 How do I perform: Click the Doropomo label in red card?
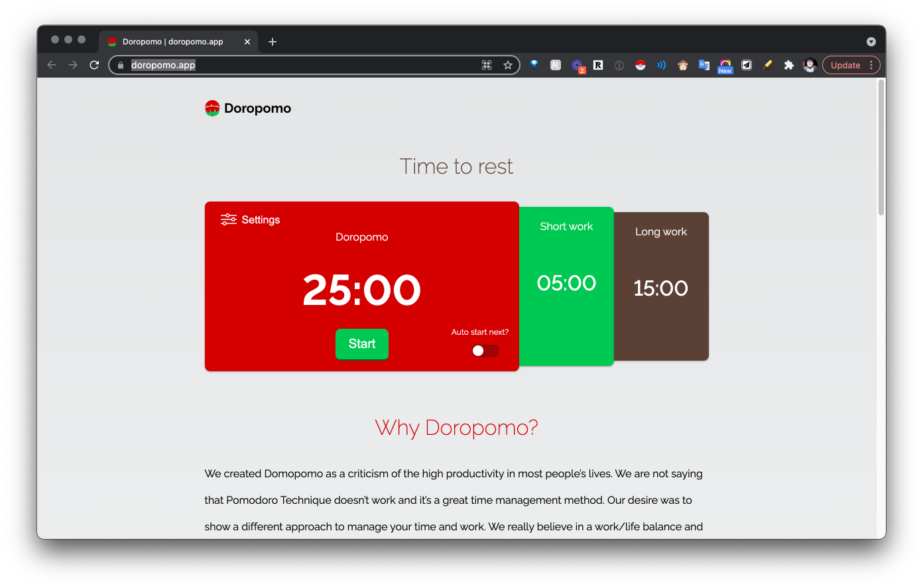tap(362, 237)
